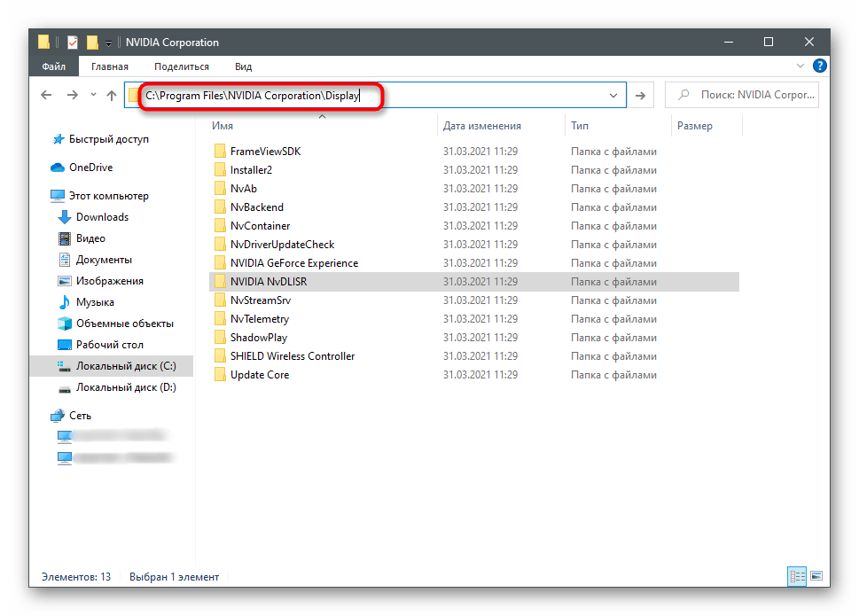
Task: Click the NvDriverUpdateCheck folder icon
Action: pos(220,245)
